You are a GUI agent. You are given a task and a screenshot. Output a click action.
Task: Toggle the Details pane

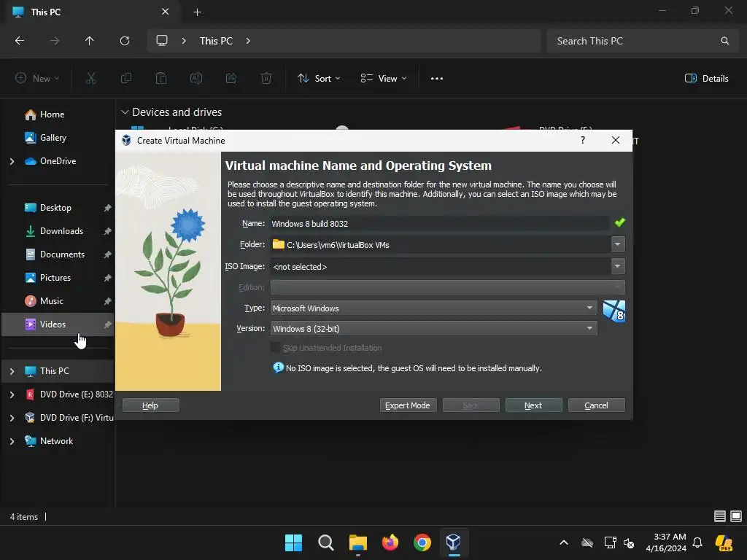706,79
